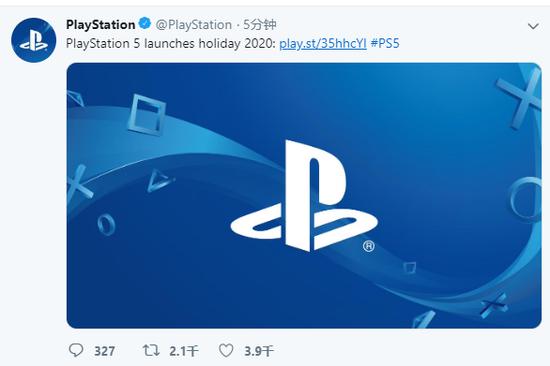Open the blue PlayStation banner image
This screenshot has height=366, width=550.
point(304,195)
